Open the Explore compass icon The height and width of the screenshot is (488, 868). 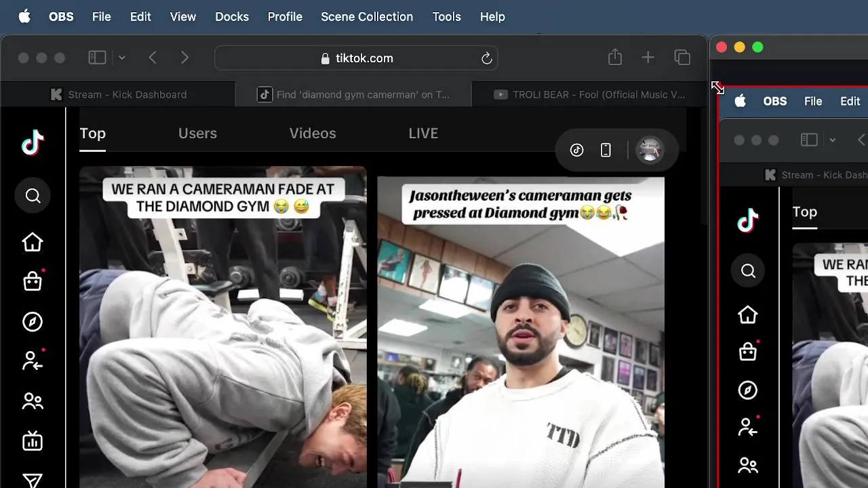tap(33, 322)
